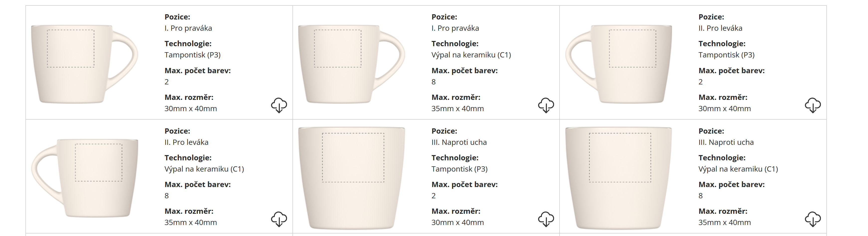Click 'Výpal na keramiku (C1)' in Pro praváka card
Image resolution: width=868 pixels, height=236 pixels.
(x=471, y=55)
